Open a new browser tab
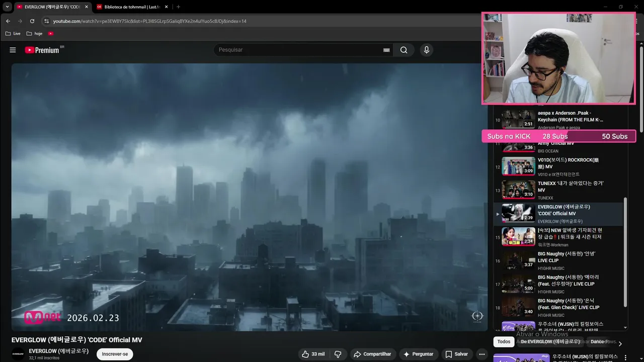This screenshot has width=644, height=362. (x=178, y=7)
